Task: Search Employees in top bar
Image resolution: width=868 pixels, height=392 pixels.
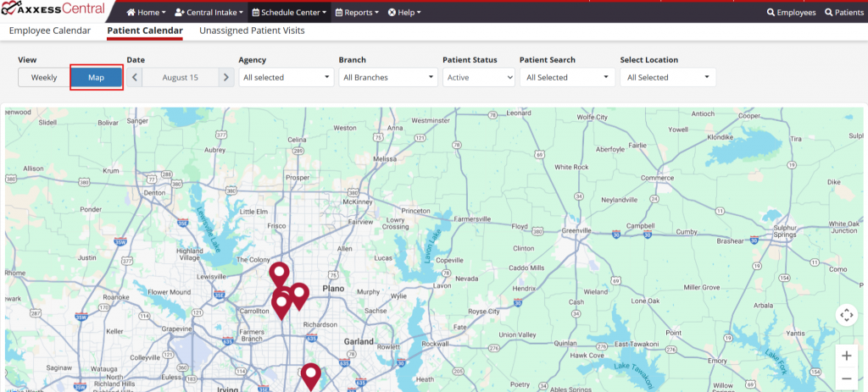Action: tap(791, 12)
